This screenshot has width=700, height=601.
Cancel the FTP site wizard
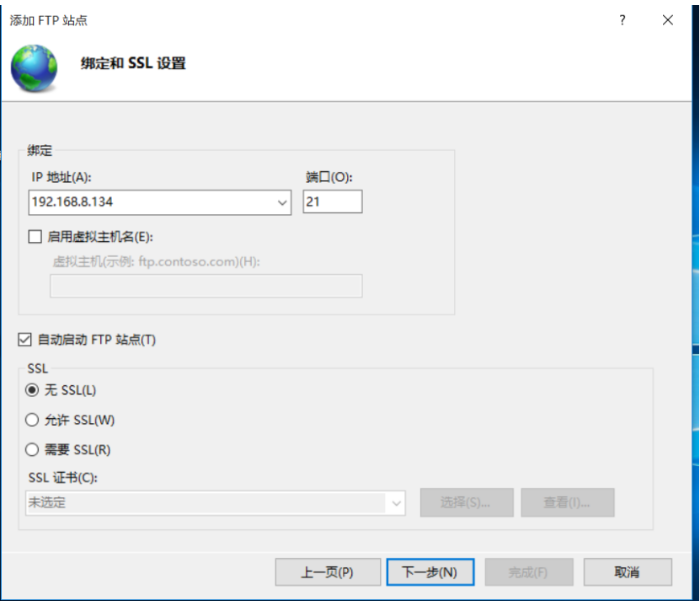coord(628,572)
